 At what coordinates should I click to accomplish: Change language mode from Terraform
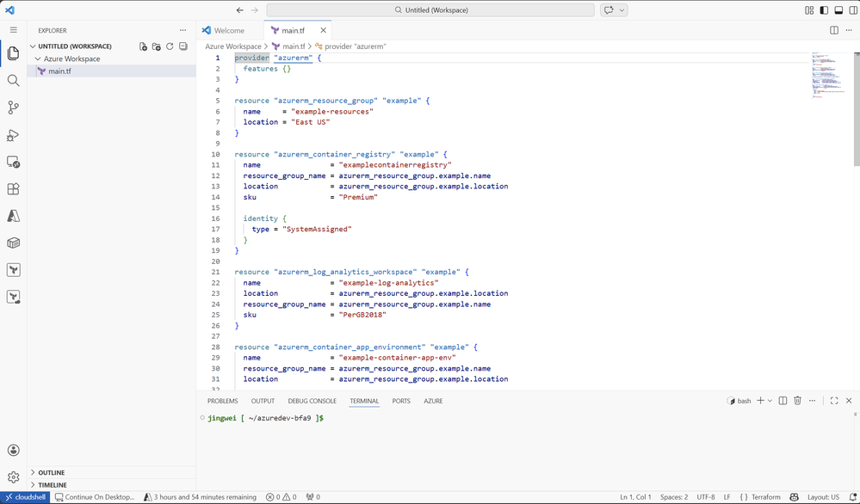click(760, 497)
